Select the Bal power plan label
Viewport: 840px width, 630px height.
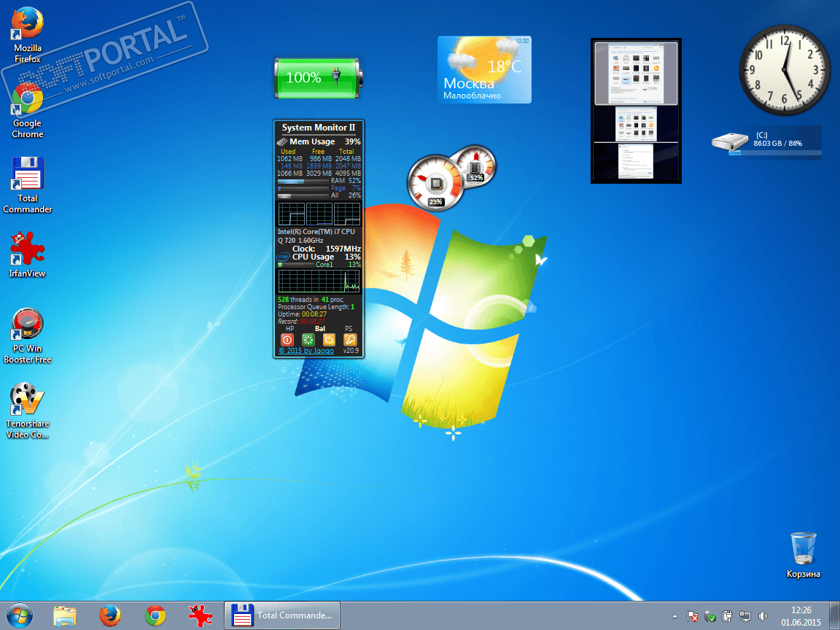pyautogui.click(x=320, y=329)
